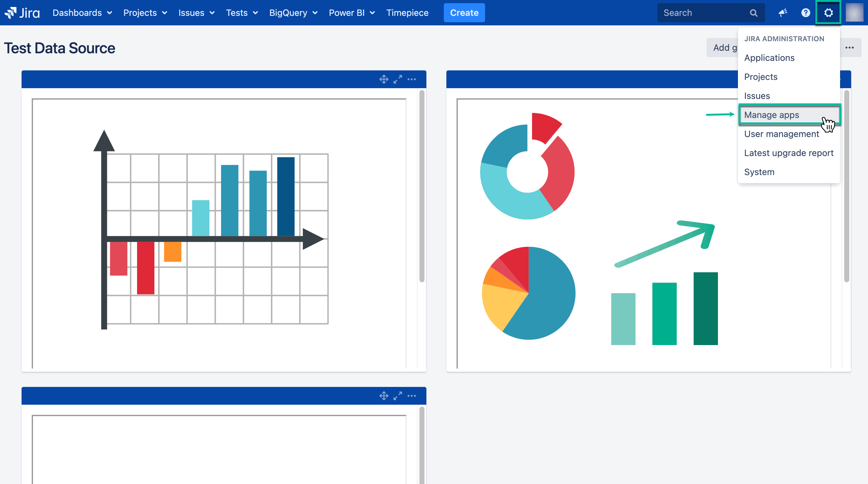This screenshot has height=484, width=868.
Task: Expand the bottom gadget to full view
Action: 398,396
